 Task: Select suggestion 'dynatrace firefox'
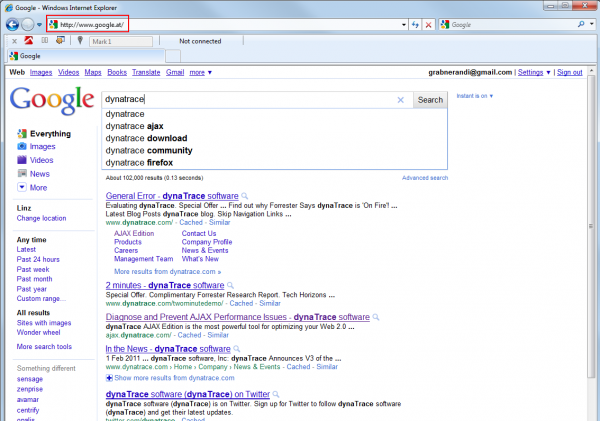pos(274,163)
